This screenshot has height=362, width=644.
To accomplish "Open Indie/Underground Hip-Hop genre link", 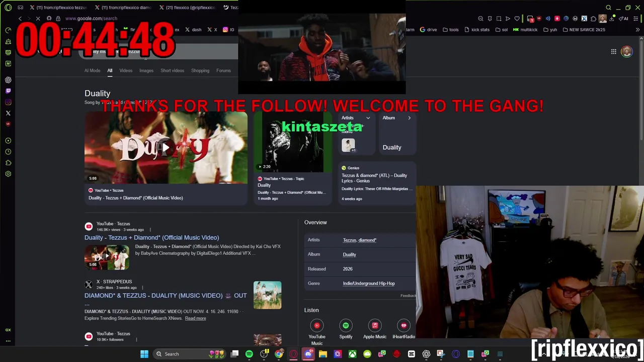I will coord(369,284).
